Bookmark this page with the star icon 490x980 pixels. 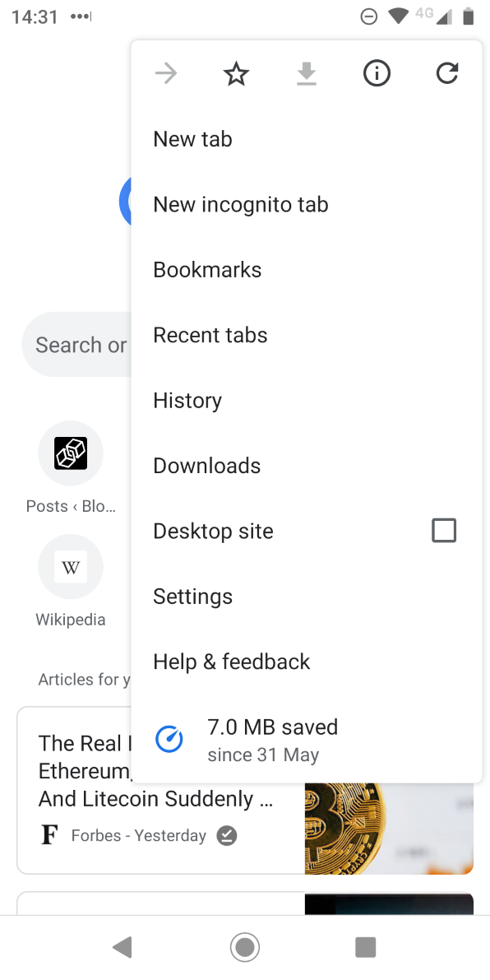pyautogui.click(x=236, y=72)
